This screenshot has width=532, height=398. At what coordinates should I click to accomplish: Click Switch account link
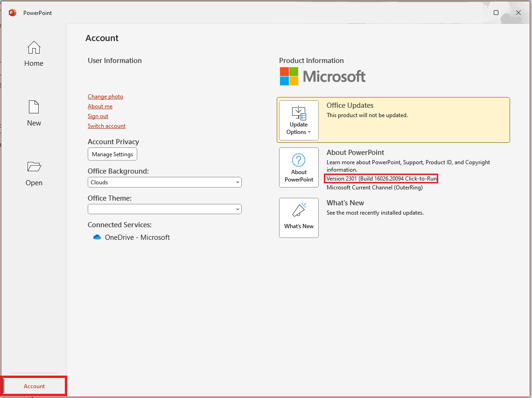tap(106, 126)
